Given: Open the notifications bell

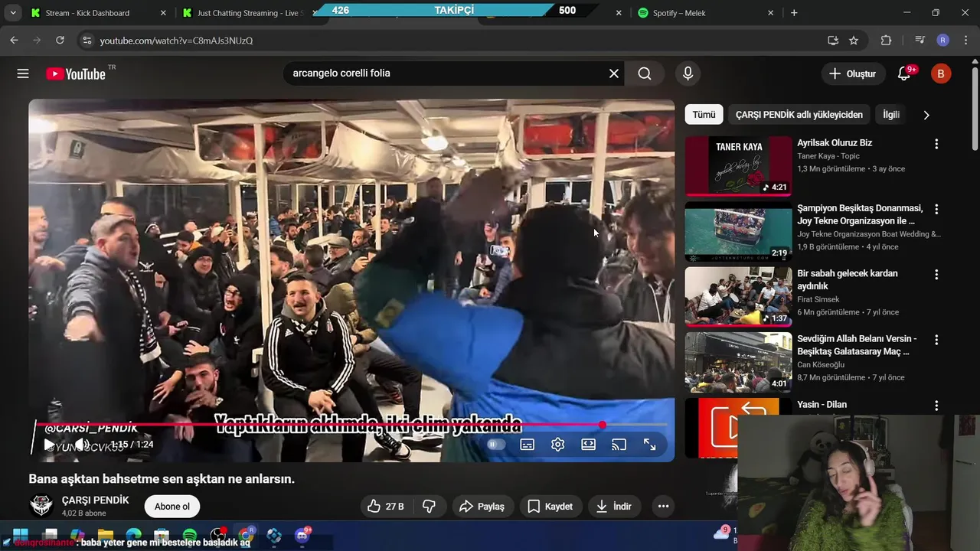Looking at the screenshot, I should [x=904, y=73].
